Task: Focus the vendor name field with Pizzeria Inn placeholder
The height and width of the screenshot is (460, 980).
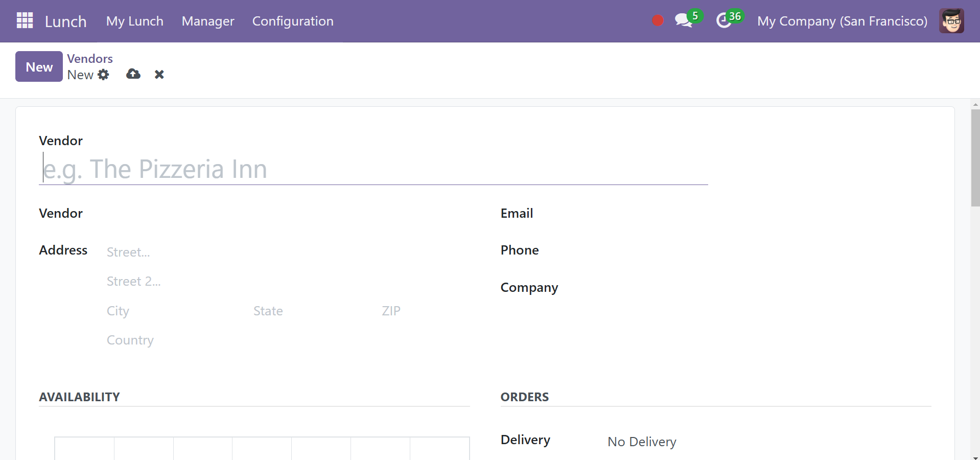Action: click(x=374, y=169)
